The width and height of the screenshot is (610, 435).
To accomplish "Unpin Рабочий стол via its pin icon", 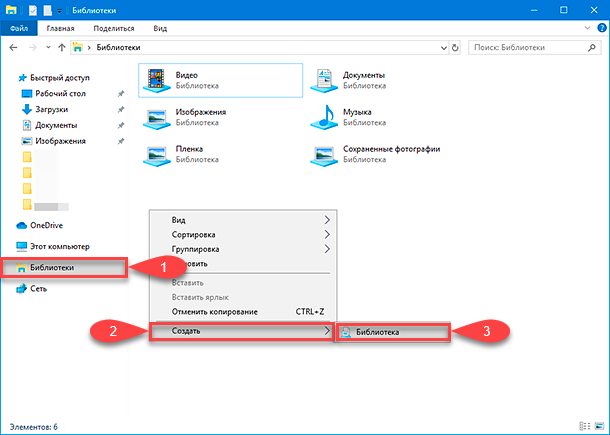I will tap(121, 94).
